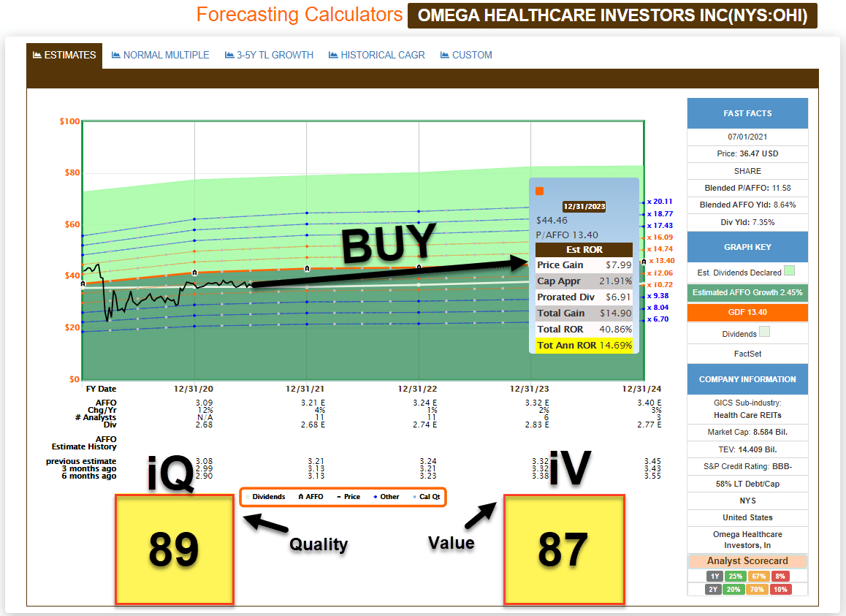Image resolution: width=846 pixels, height=616 pixels.
Task: Click the Prorated Div $6.91 row
Action: [x=584, y=297]
